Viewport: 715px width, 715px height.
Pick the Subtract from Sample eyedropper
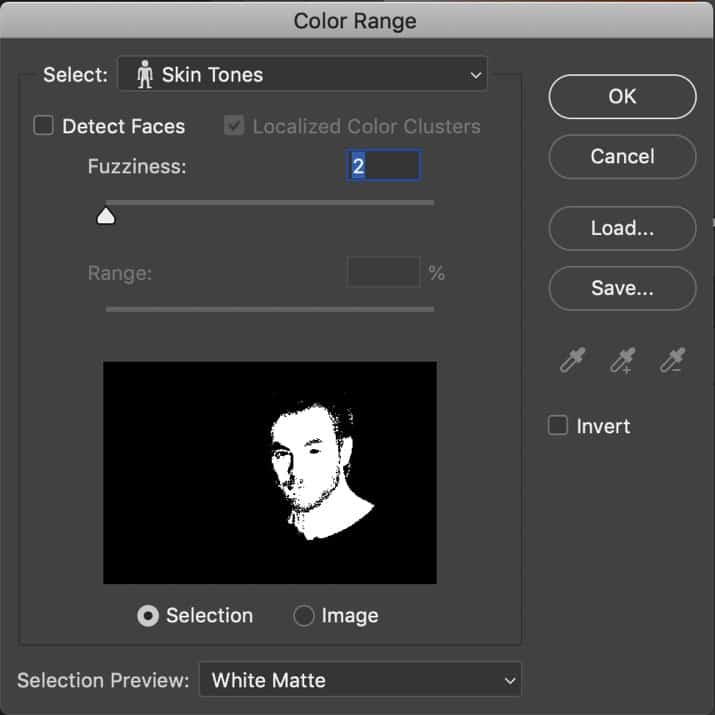pos(672,360)
